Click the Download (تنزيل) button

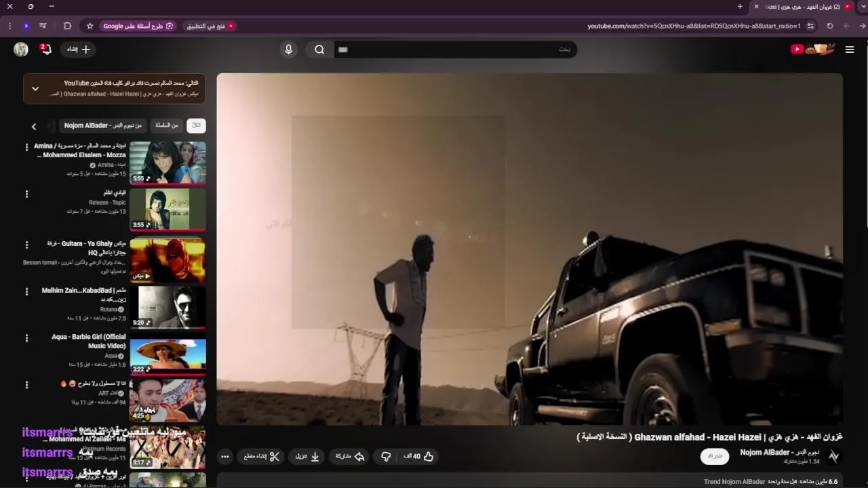pos(307,457)
